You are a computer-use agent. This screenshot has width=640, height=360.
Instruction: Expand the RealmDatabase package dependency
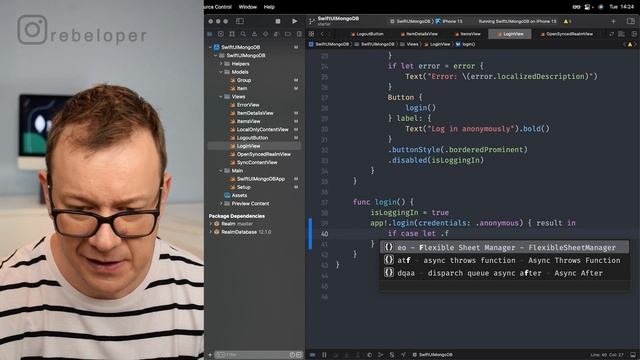[211, 232]
